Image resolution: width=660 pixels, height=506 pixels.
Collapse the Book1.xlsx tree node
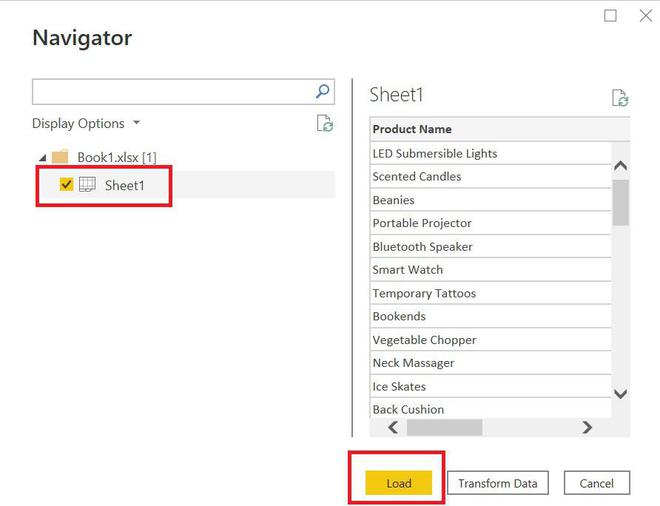point(42,158)
